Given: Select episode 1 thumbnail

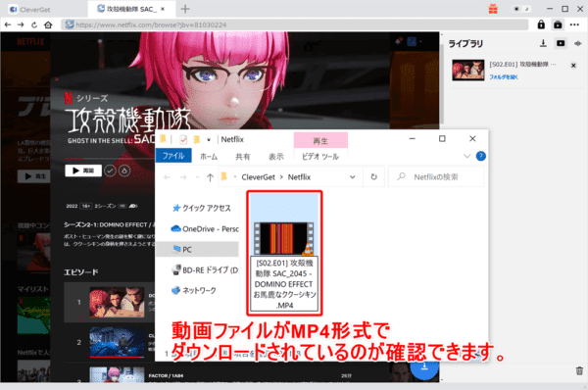Looking at the screenshot, I should click(117, 302).
